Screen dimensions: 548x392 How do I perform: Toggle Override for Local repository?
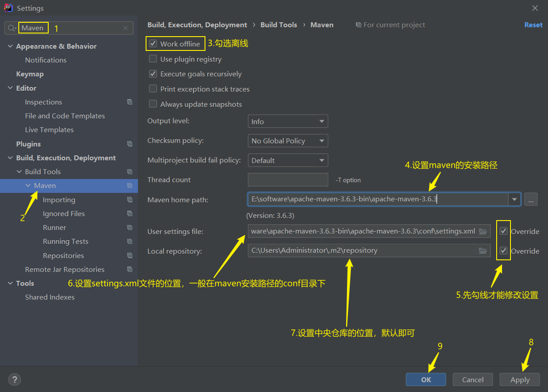click(503, 250)
